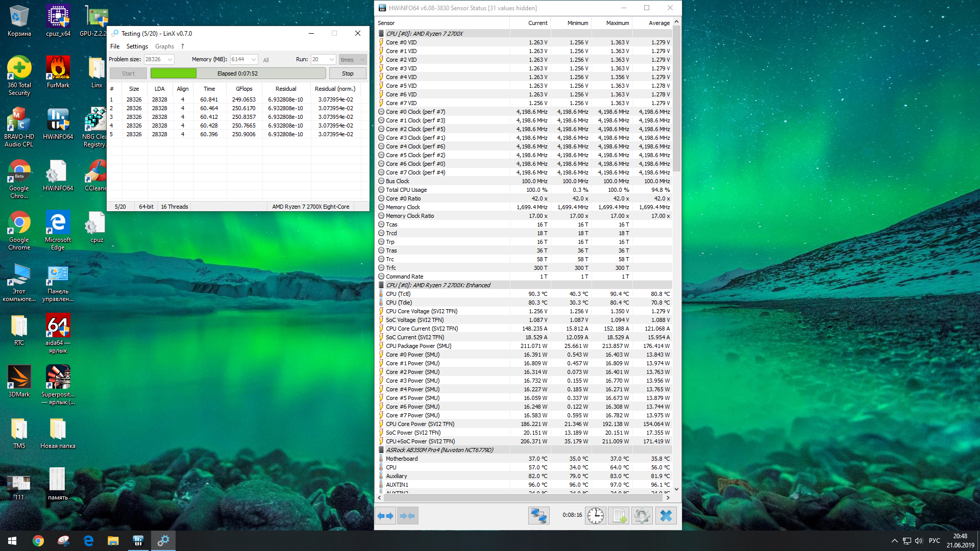Select the Bus Clock sensor row
Image resolution: width=980 pixels, height=551 pixels.
pyautogui.click(x=524, y=181)
